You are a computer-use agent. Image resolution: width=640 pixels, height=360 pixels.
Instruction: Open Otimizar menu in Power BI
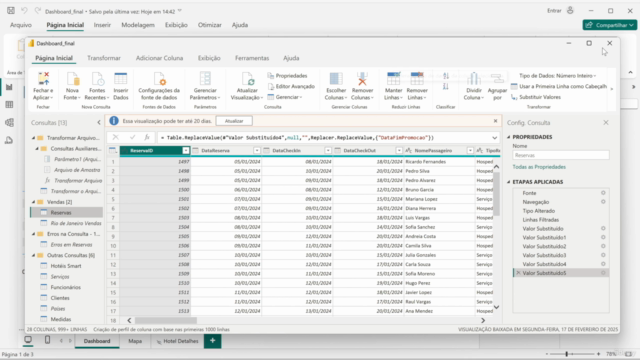click(209, 25)
